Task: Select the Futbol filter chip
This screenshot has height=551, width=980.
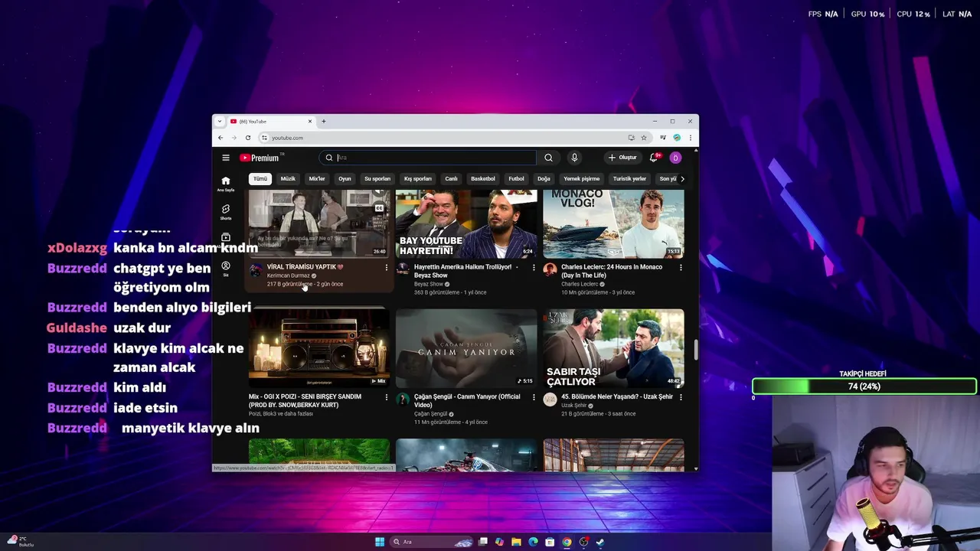Action: pos(517,179)
